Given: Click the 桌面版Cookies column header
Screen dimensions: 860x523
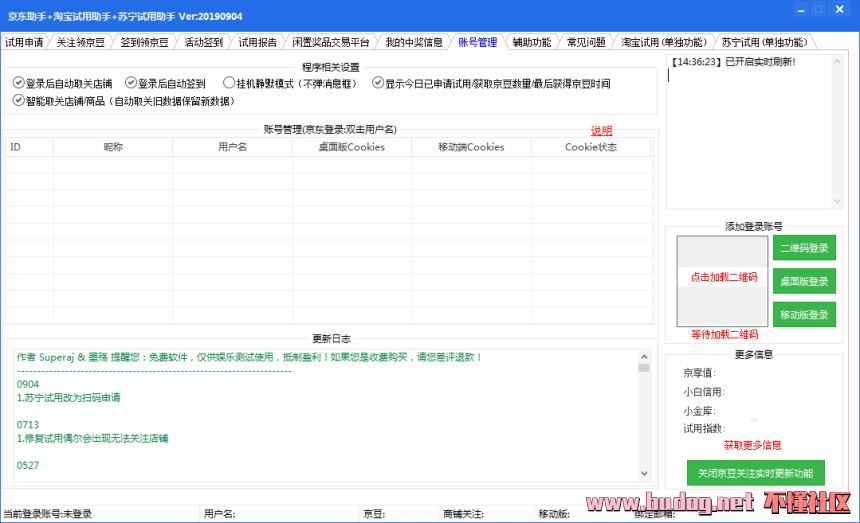Looking at the screenshot, I should 352,147.
